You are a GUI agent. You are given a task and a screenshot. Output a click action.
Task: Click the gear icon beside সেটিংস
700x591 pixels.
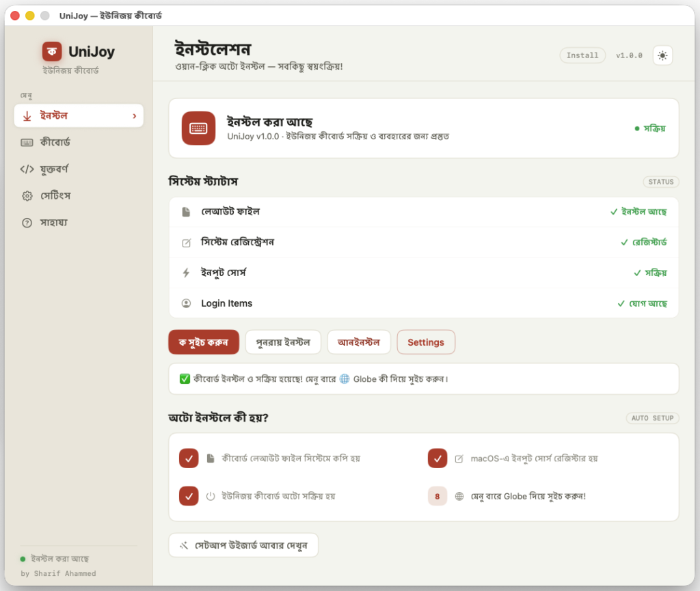tap(27, 196)
